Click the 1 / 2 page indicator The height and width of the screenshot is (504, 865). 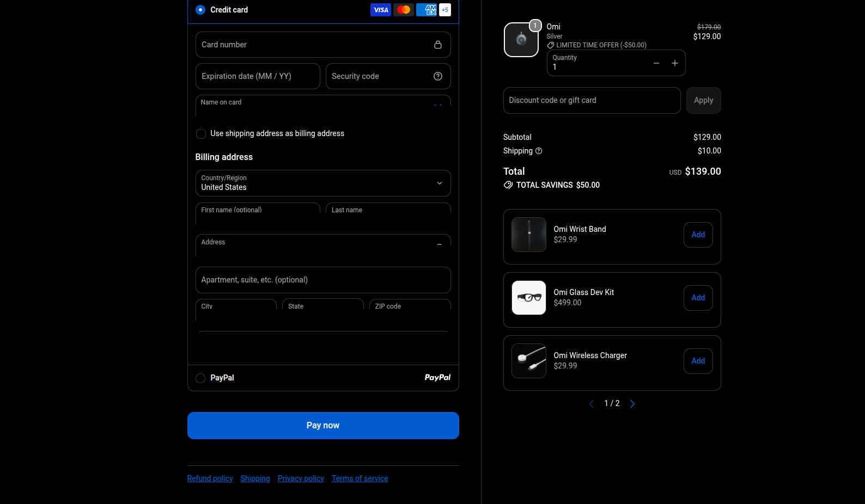(612, 403)
